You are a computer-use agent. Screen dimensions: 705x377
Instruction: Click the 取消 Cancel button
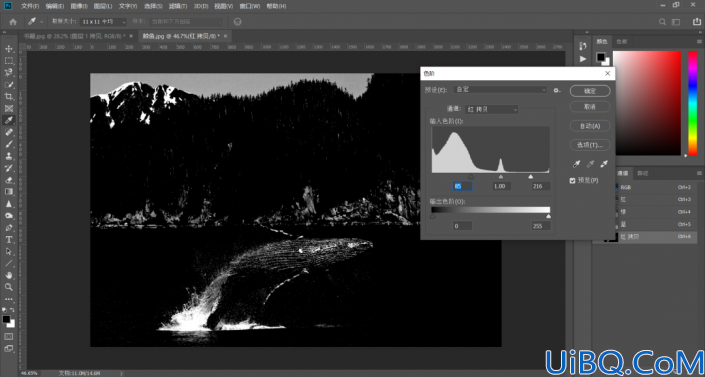click(590, 107)
